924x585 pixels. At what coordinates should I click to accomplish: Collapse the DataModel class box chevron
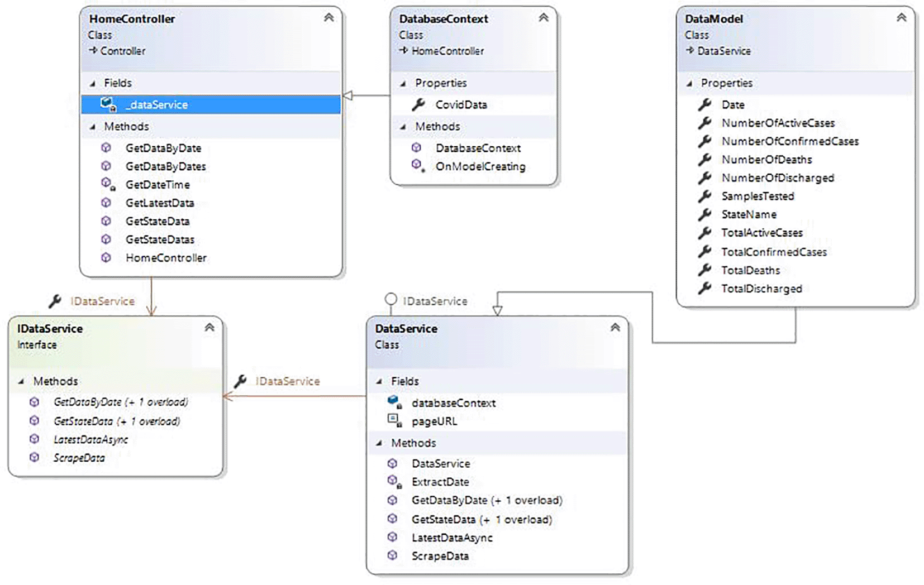click(x=902, y=17)
